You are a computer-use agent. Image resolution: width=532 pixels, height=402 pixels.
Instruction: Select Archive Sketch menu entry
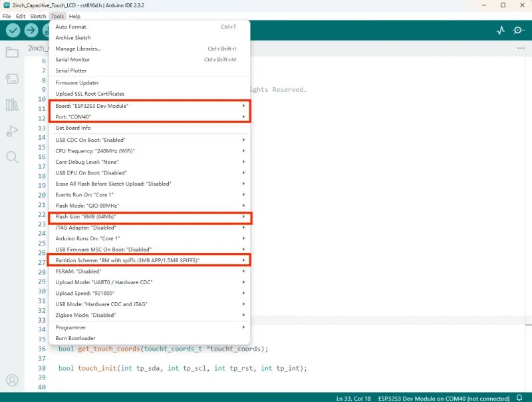(x=149, y=38)
